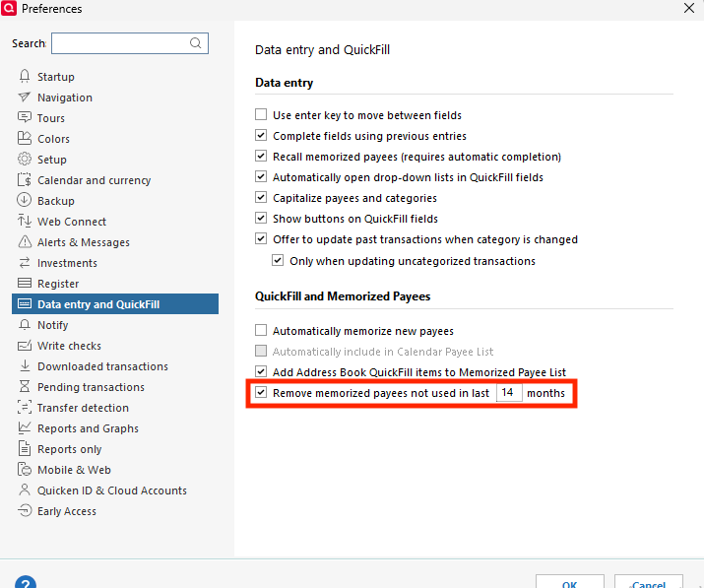Open the Startup preferences section
Image resolution: width=704 pixels, height=588 pixels.
(x=56, y=77)
